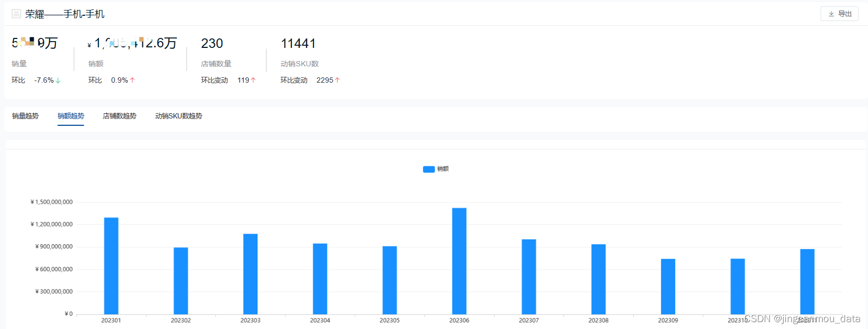The image size is (868, 329).
Task: Click the red up arrow by 0.9%
Action: [x=132, y=80]
